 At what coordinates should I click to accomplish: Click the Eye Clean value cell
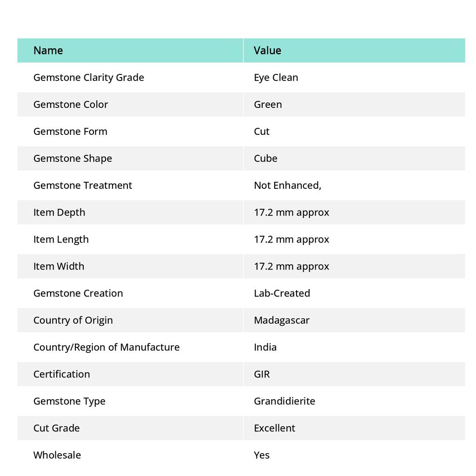[x=276, y=78]
